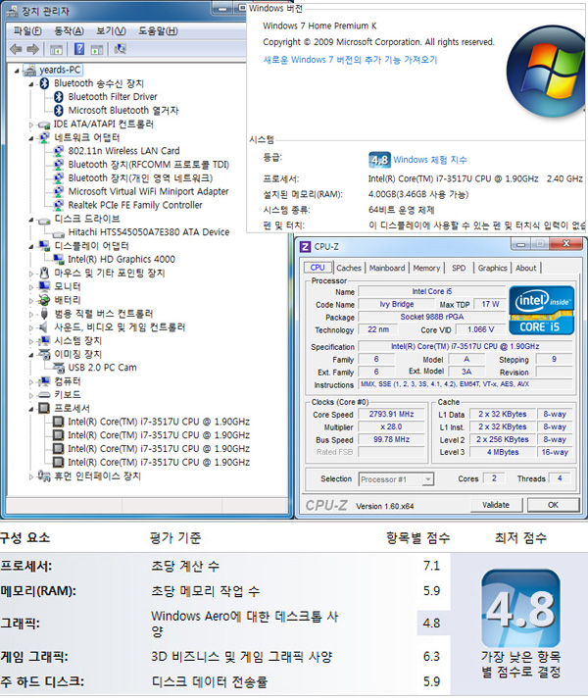Collapse the Bluetooth 송수신 장치 node

(30, 84)
